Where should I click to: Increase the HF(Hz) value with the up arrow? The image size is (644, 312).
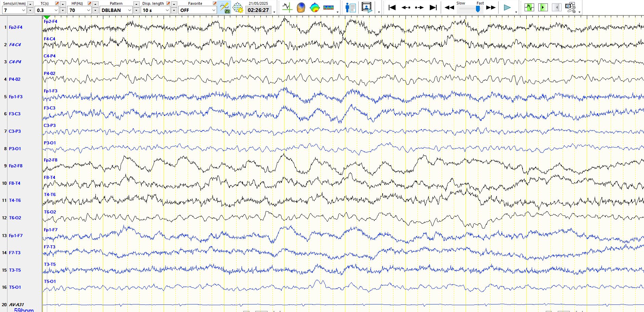pos(95,4)
